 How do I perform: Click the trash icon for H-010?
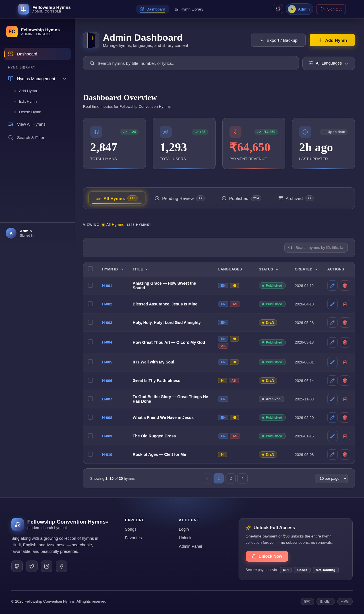tap(345, 454)
